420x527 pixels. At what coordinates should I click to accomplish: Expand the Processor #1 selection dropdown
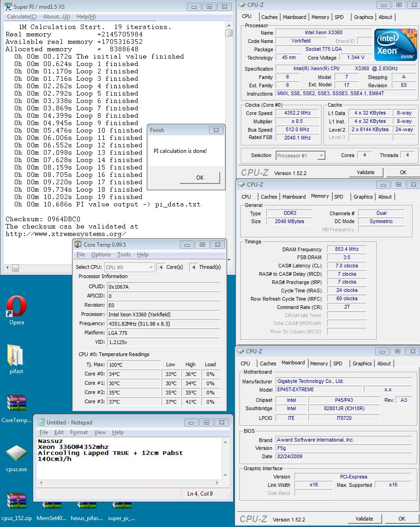pyautogui.click(x=321, y=156)
